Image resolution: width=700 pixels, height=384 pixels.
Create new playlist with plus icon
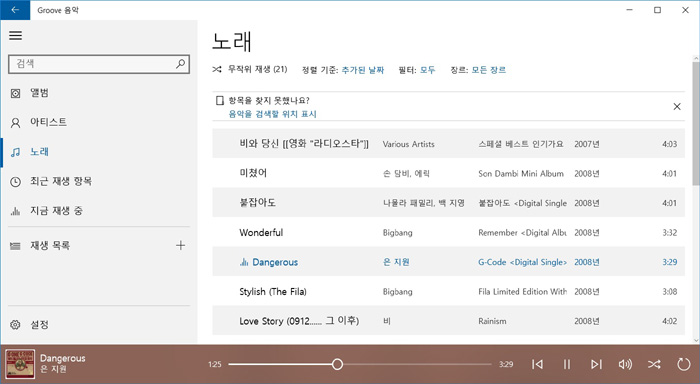click(180, 245)
